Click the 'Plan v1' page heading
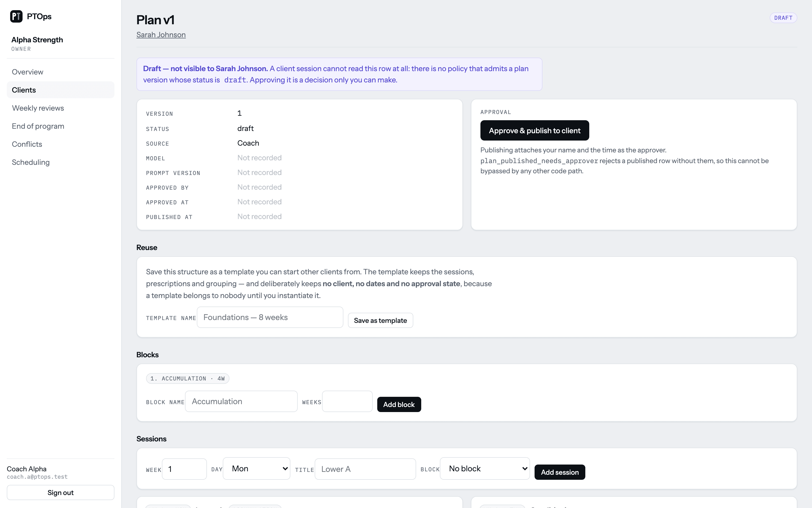 tap(155, 20)
